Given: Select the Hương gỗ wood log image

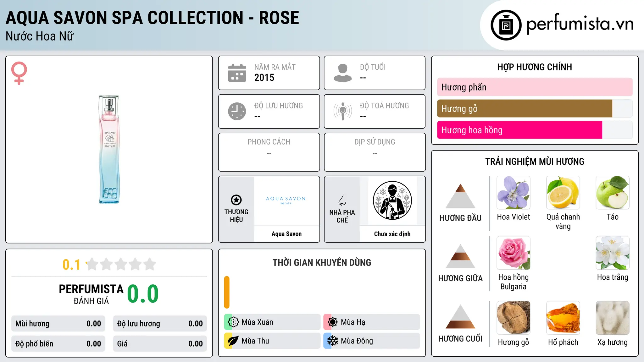Looking at the screenshot, I should tap(514, 318).
